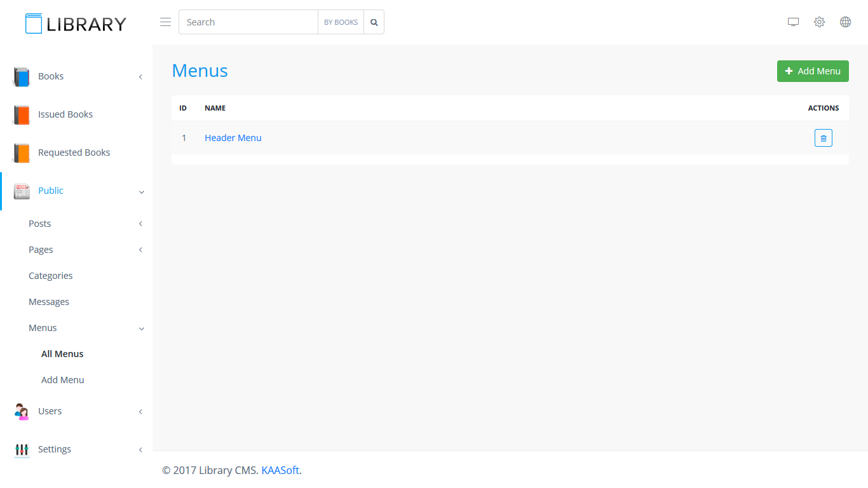Toggle sidebar with the hamburger icon

(x=165, y=22)
